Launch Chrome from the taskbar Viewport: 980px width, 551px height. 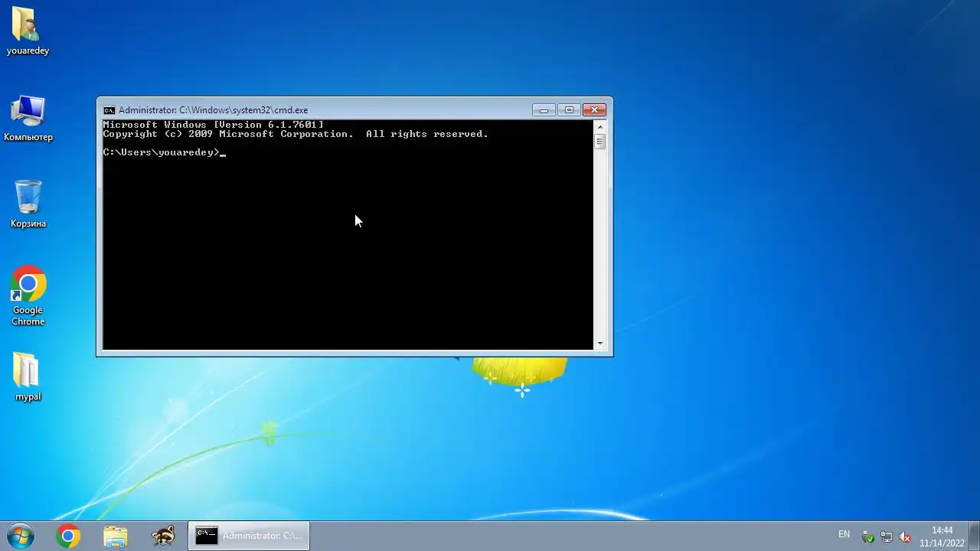point(68,536)
